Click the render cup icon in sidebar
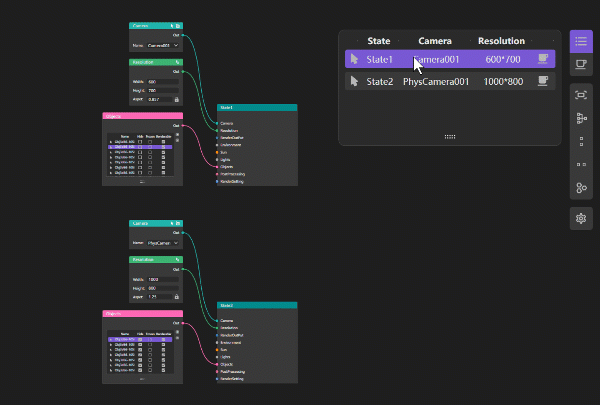The height and width of the screenshot is (405, 600). click(581, 63)
